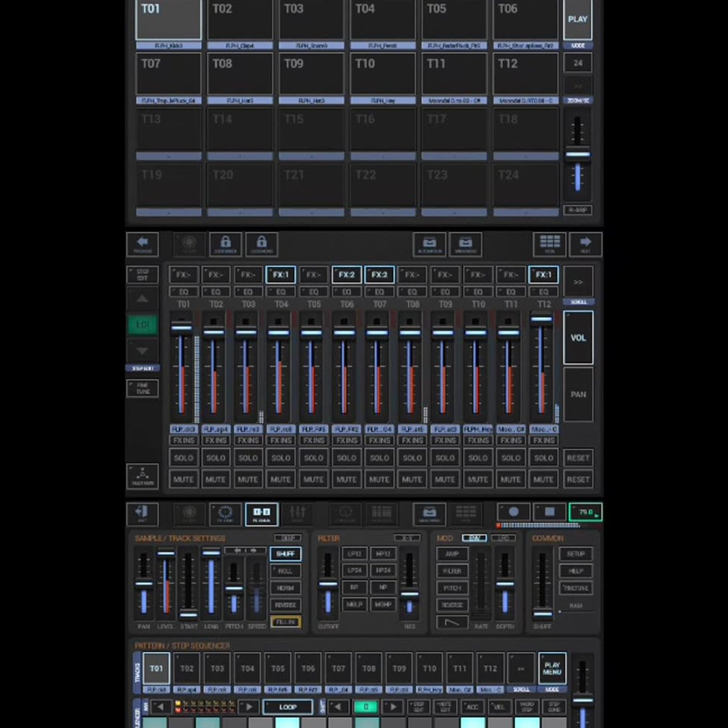Click the second tray icon in mixer toolbar
This screenshot has height=728, width=728.
[465, 244]
